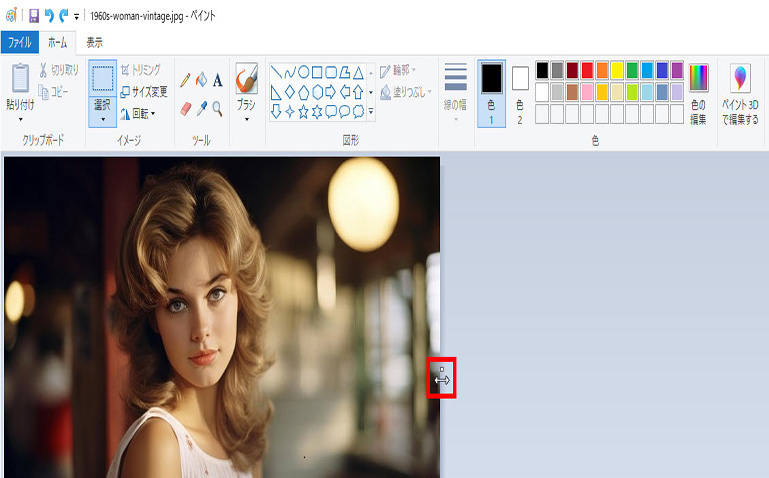Activate the Color picker eyedropper
The image size is (769, 478).
point(201,107)
